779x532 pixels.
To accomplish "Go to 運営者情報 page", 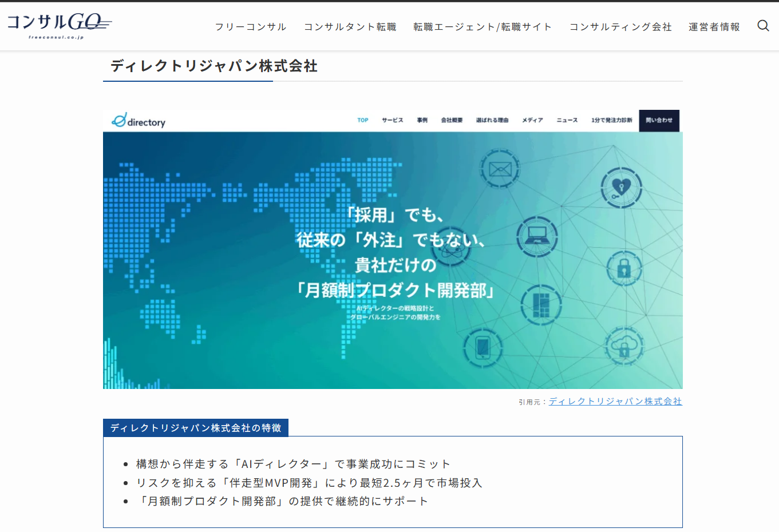I will click(714, 27).
